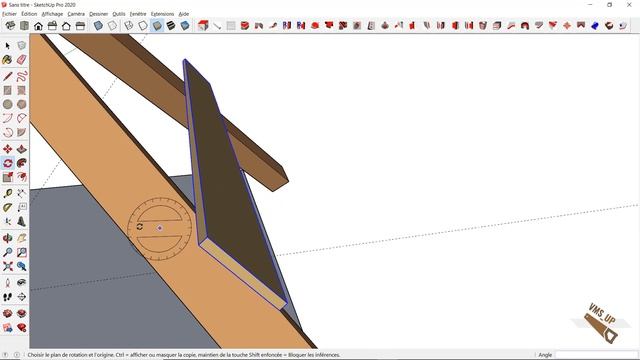
Task: Select the Axes tool
Action: 8,222
